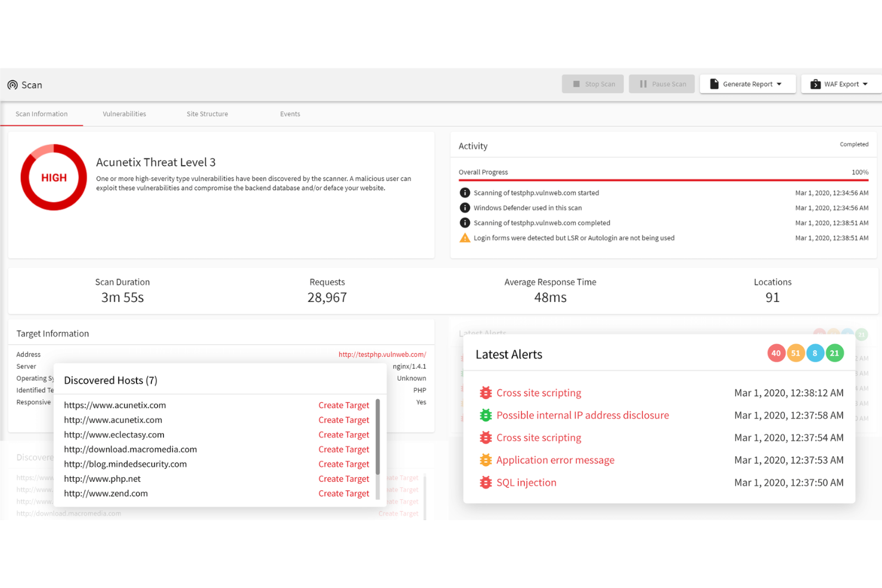
Task: Open the testphp.vulnweb.com address link
Action: (x=382, y=354)
